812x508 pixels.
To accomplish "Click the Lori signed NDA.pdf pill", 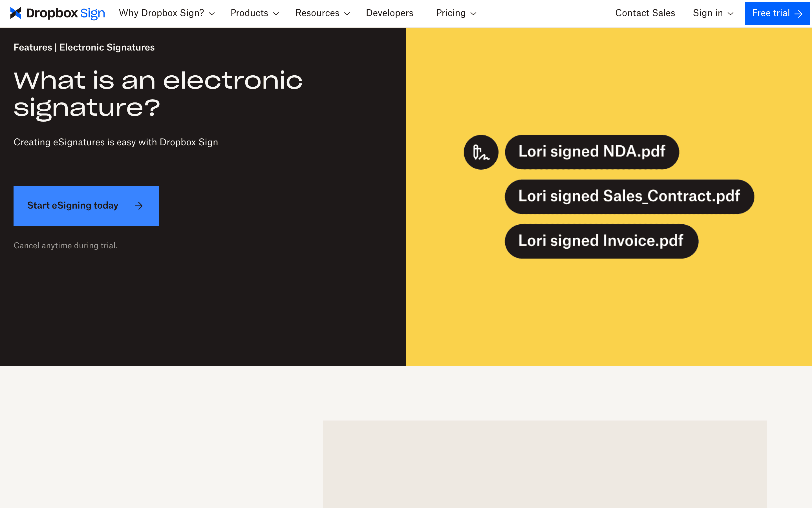I will [x=592, y=152].
